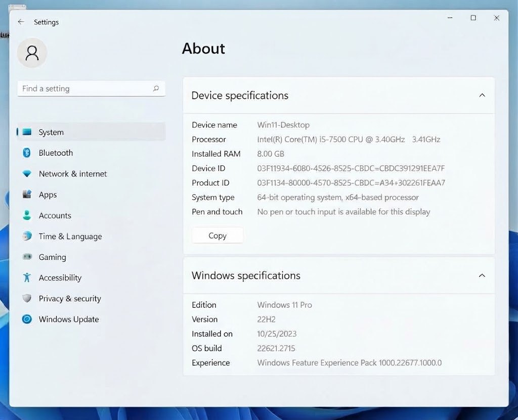Image resolution: width=518 pixels, height=420 pixels.
Task: Click the OS build number 22621.2715
Action: coord(276,348)
